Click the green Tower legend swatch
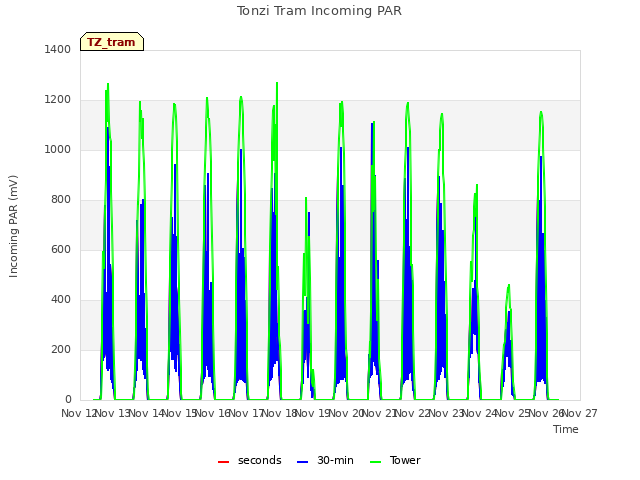The height and width of the screenshot is (480, 640). click(376, 462)
